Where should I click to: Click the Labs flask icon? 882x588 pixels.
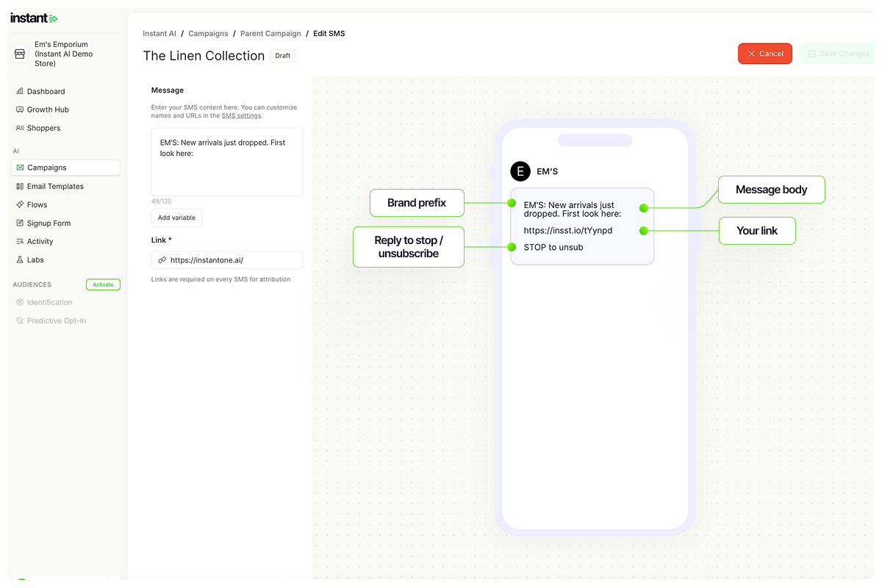(x=20, y=259)
